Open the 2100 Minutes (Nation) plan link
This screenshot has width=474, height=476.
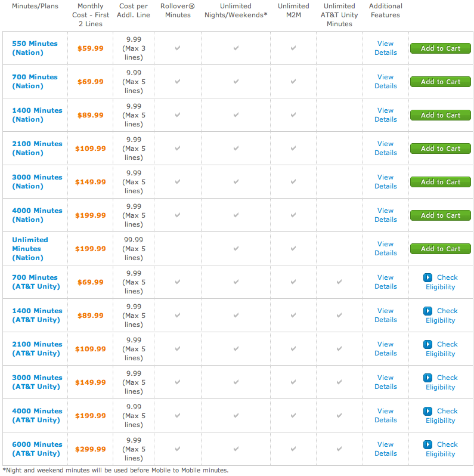37,148
